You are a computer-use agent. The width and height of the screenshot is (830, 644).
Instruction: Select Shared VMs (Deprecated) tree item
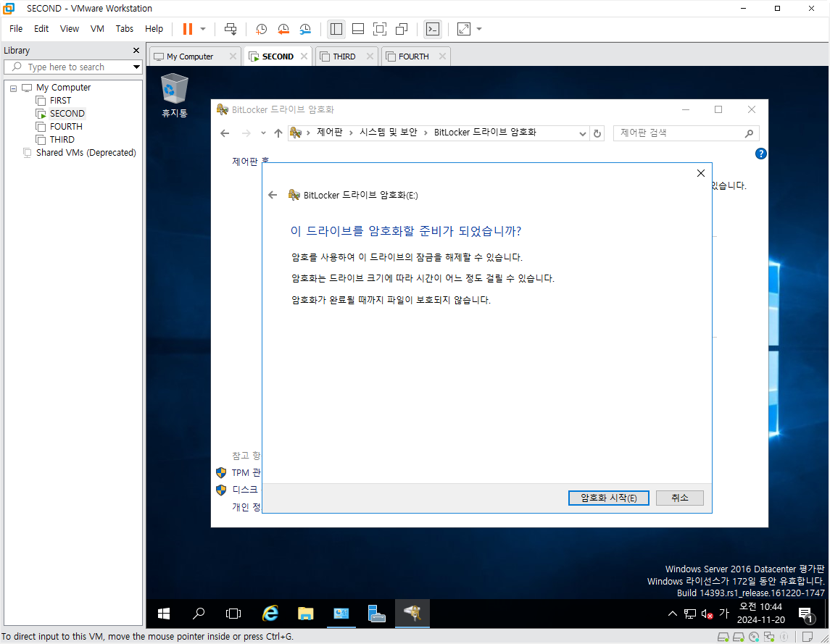86,152
